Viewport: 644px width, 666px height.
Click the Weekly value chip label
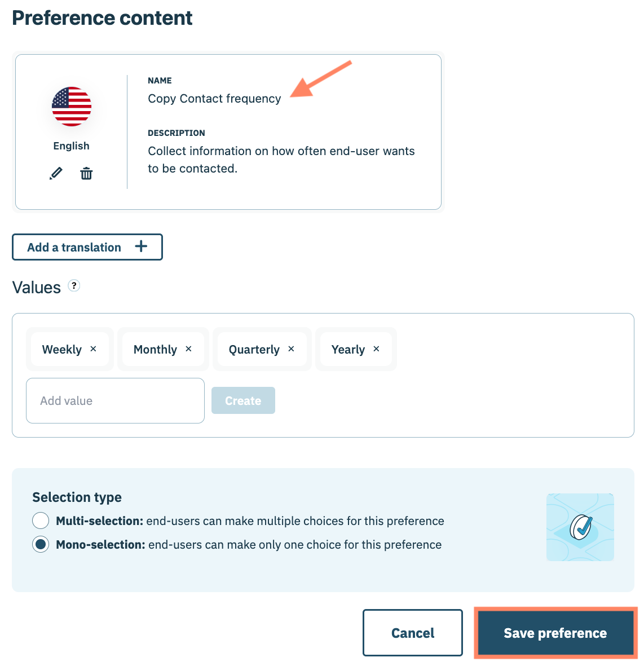[62, 350]
